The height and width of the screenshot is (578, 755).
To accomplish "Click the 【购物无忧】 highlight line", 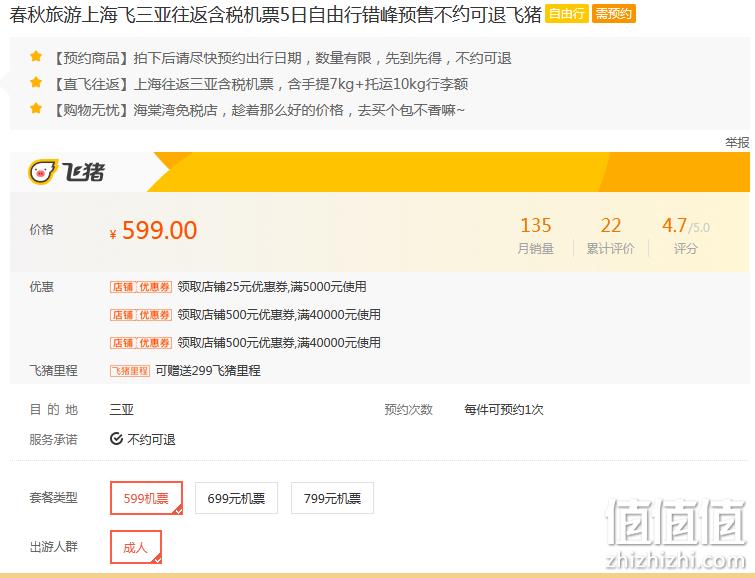I will [257, 110].
